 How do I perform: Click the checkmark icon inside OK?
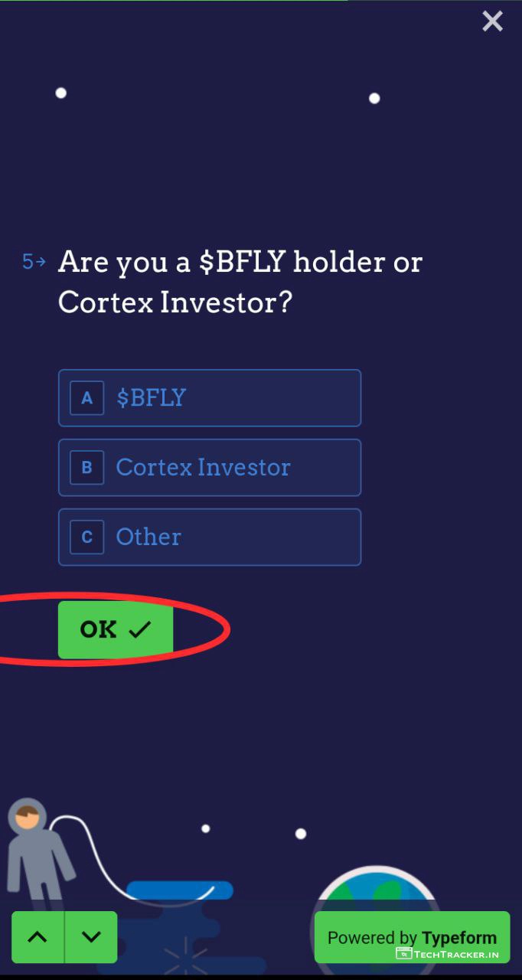140,630
